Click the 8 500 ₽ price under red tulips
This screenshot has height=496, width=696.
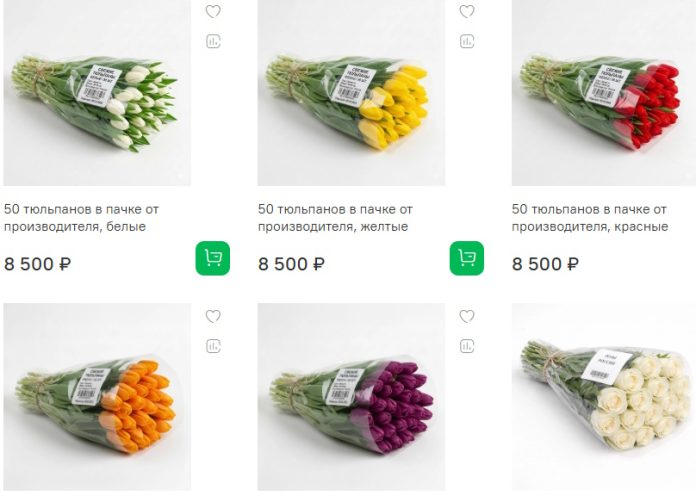[x=545, y=265]
